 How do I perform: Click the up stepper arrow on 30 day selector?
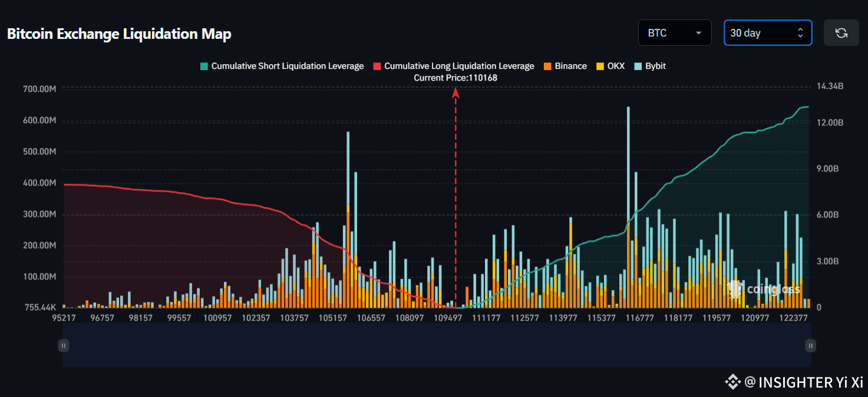pyautogui.click(x=800, y=29)
